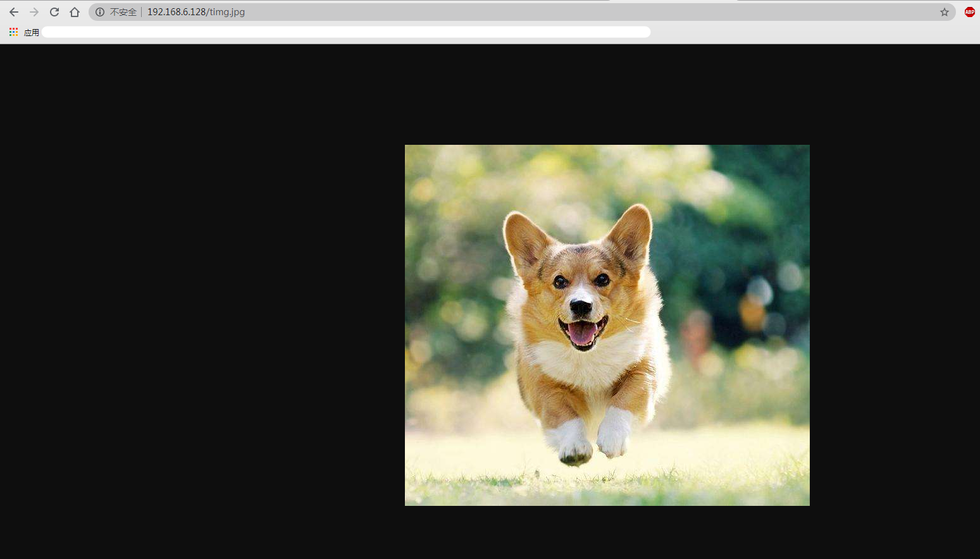The width and height of the screenshot is (980, 559).
Task: Click the black area right of the image
Action: pyautogui.click(x=892, y=316)
